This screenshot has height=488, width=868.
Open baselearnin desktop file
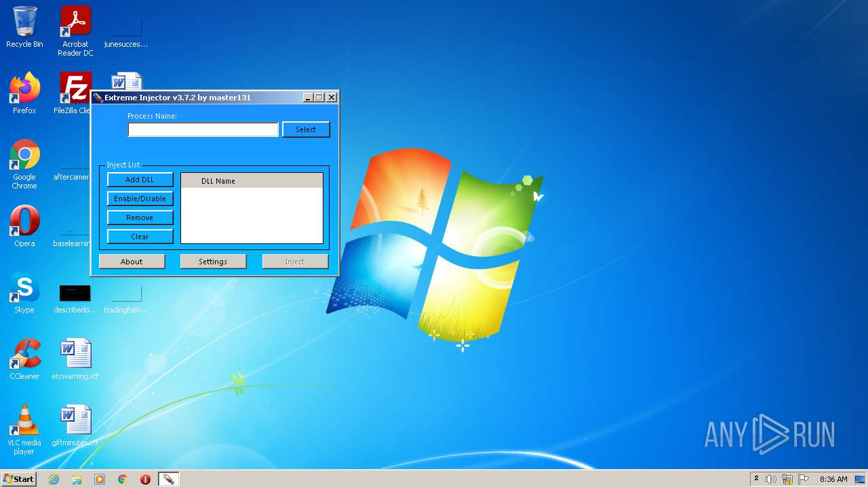pos(72,237)
